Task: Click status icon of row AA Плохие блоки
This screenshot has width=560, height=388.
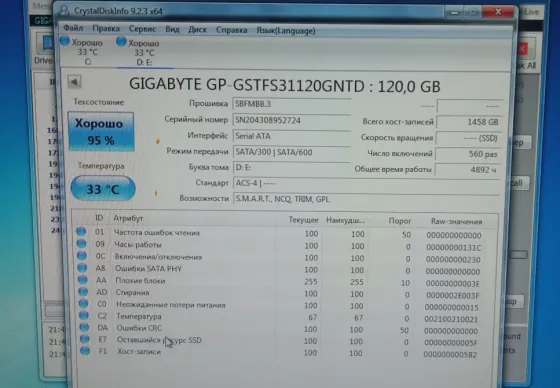Action: point(82,280)
